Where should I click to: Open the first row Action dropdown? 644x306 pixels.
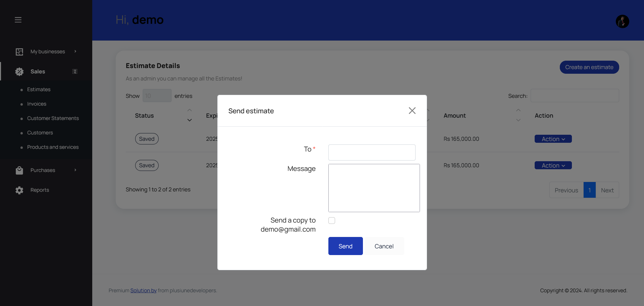[x=553, y=138]
